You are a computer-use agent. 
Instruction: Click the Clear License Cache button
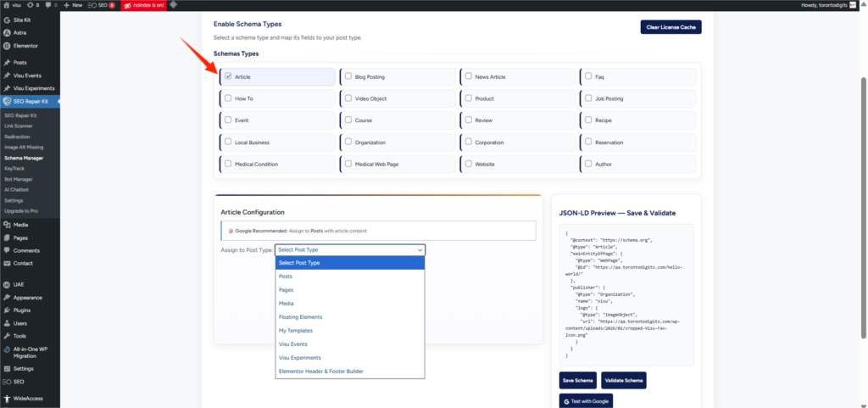670,27
